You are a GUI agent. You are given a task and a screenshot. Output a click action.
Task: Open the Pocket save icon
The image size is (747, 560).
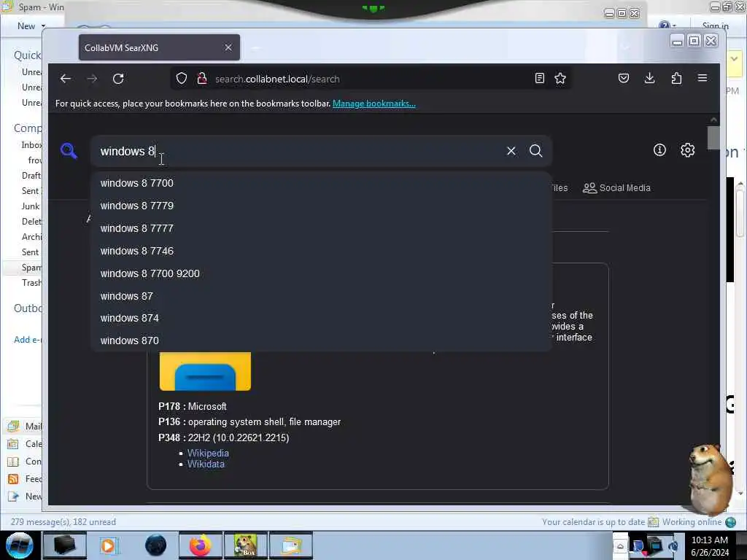click(624, 79)
